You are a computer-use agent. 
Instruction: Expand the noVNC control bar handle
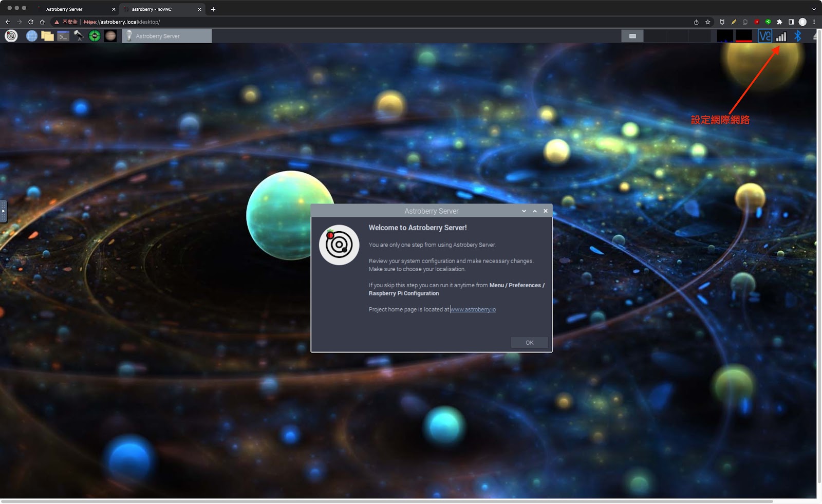click(x=3, y=211)
